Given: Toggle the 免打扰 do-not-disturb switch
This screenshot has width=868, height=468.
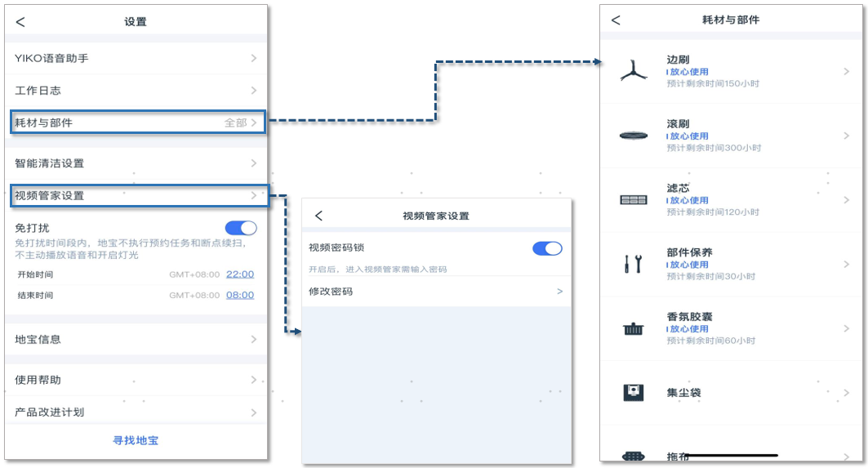Looking at the screenshot, I should [x=240, y=228].
